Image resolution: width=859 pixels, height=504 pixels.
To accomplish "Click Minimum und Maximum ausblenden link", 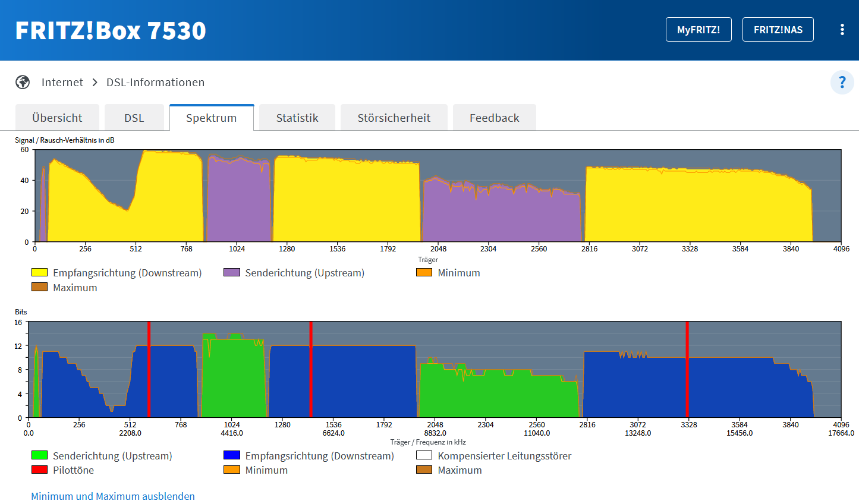I will pos(113,496).
